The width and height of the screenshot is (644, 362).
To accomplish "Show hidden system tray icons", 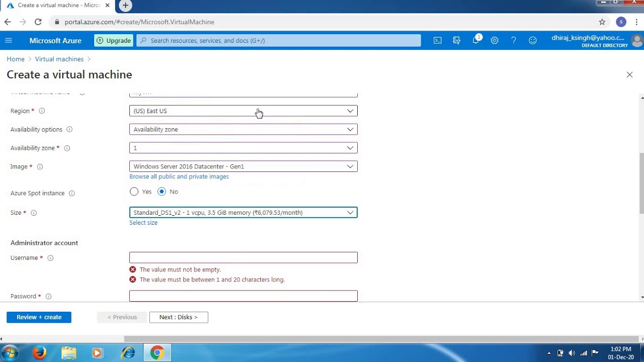I will pyautogui.click(x=549, y=353).
